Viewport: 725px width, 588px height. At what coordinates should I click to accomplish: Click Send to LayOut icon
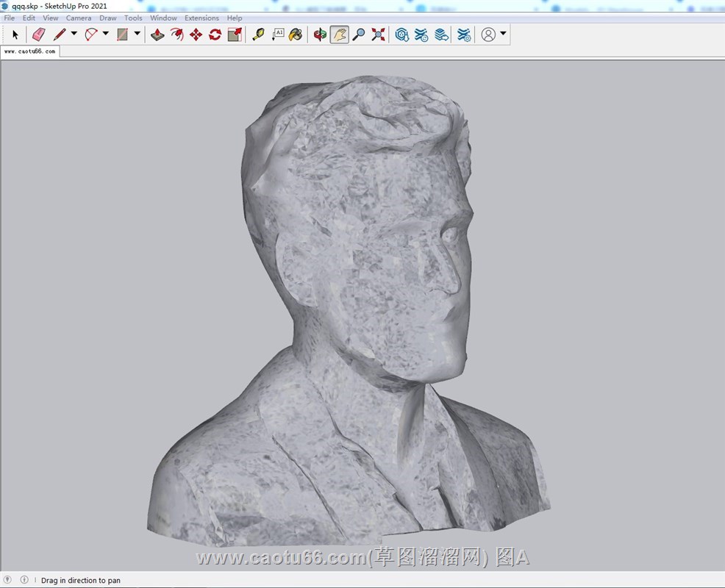pyautogui.click(x=442, y=35)
